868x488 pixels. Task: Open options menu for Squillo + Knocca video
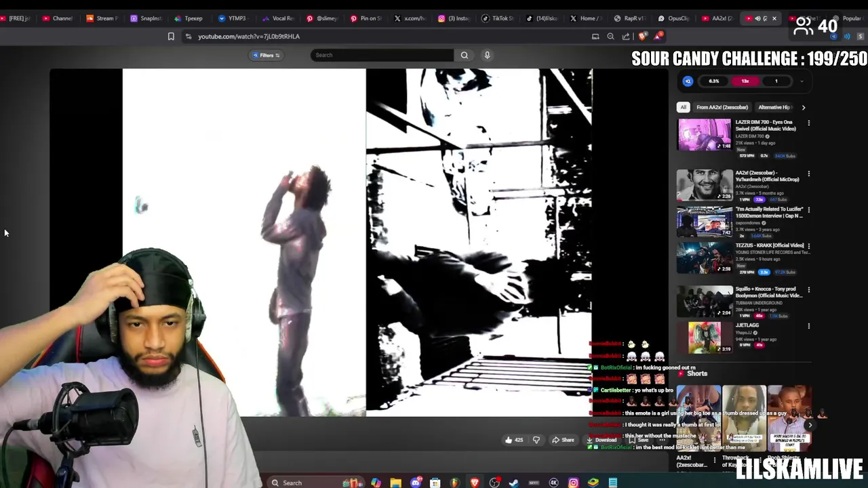point(808,289)
